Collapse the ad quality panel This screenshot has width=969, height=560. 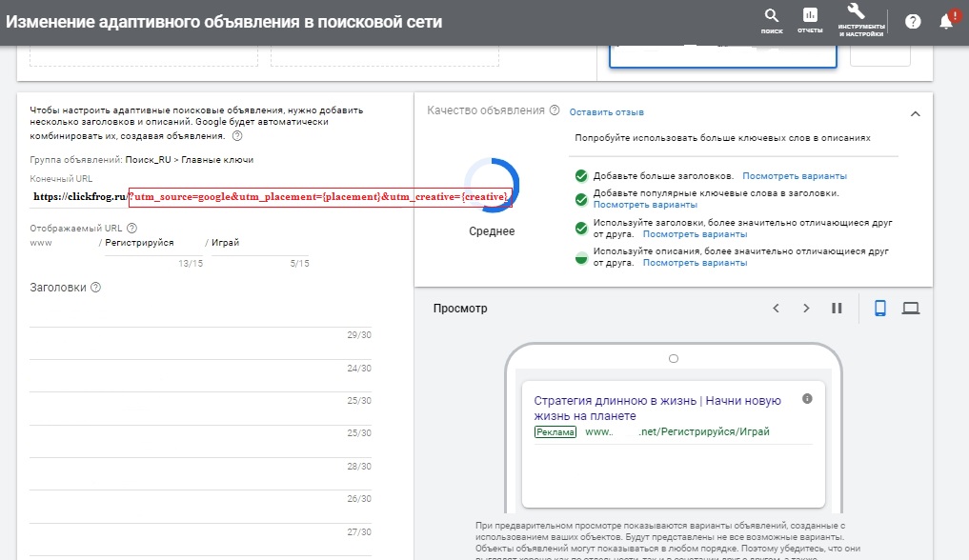click(x=915, y=113)
